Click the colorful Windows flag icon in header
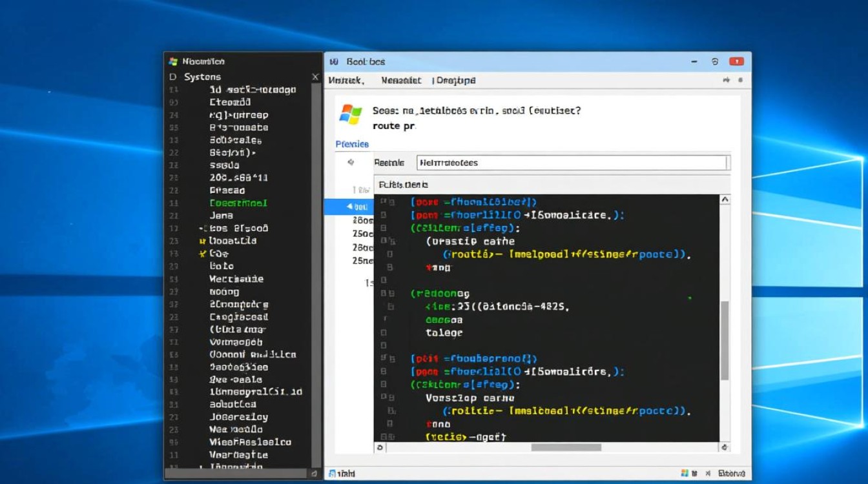Viewport: 868px width, 484px height. coord(351,114)
